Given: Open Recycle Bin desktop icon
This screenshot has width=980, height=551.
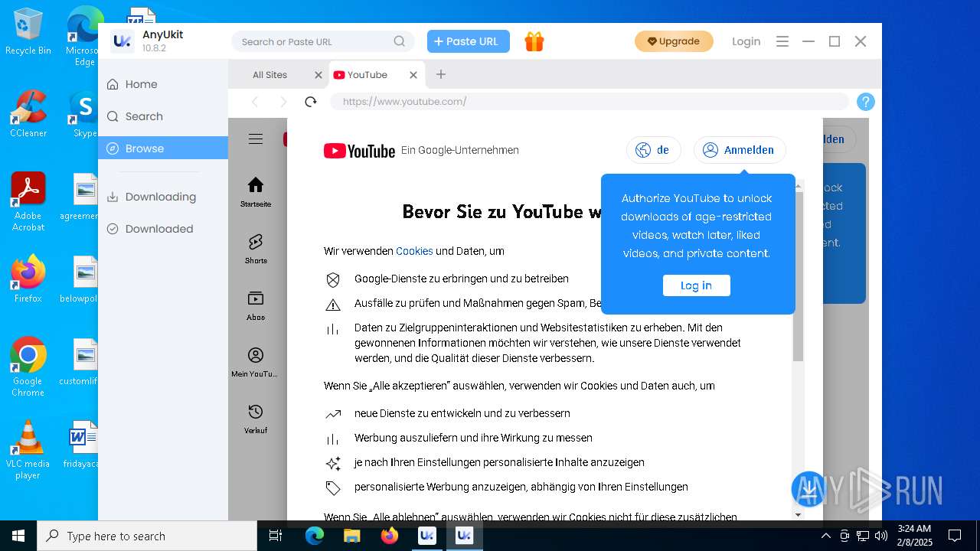Looking at the screenshot, I should click(28, 32).
